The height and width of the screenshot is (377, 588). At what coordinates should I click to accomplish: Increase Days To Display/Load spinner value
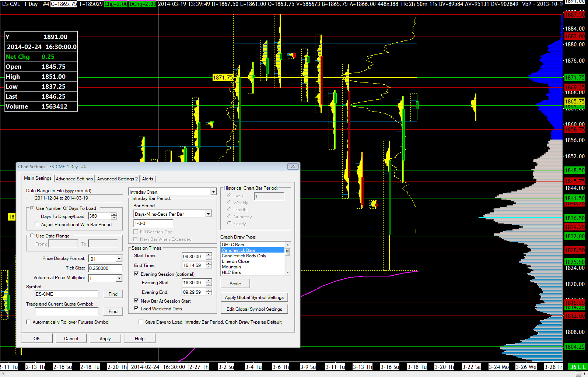(x=114, y=214)
